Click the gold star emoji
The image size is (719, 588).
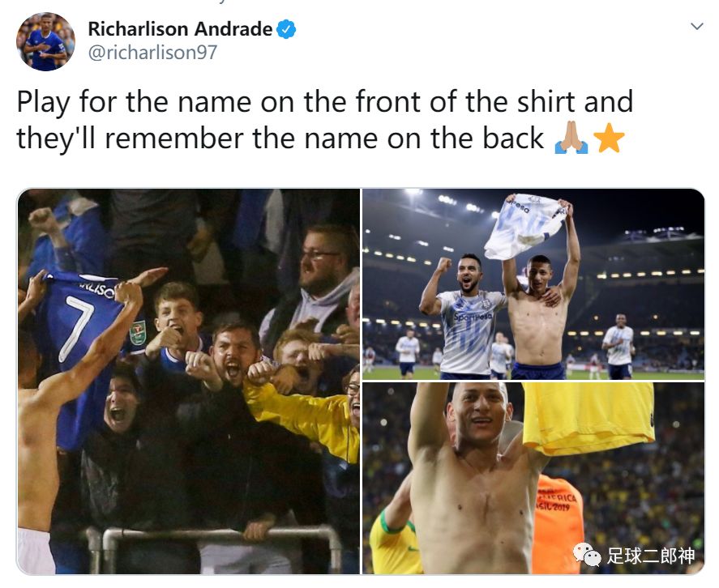pos(609,138)
